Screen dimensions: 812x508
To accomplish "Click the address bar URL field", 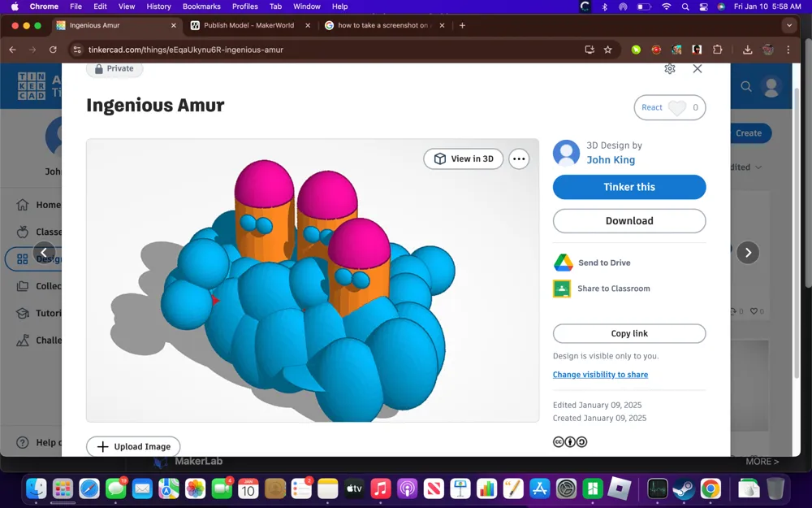I will pos(331,50).
